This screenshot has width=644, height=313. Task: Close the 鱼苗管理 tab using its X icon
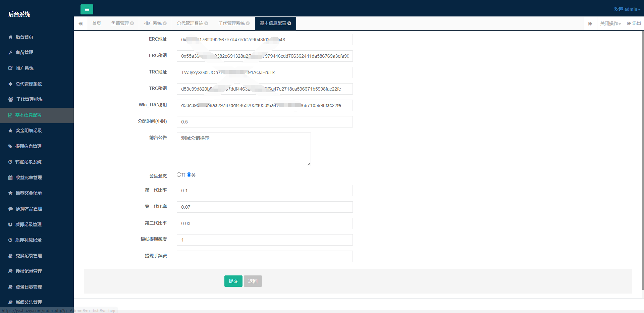[132, 23]
